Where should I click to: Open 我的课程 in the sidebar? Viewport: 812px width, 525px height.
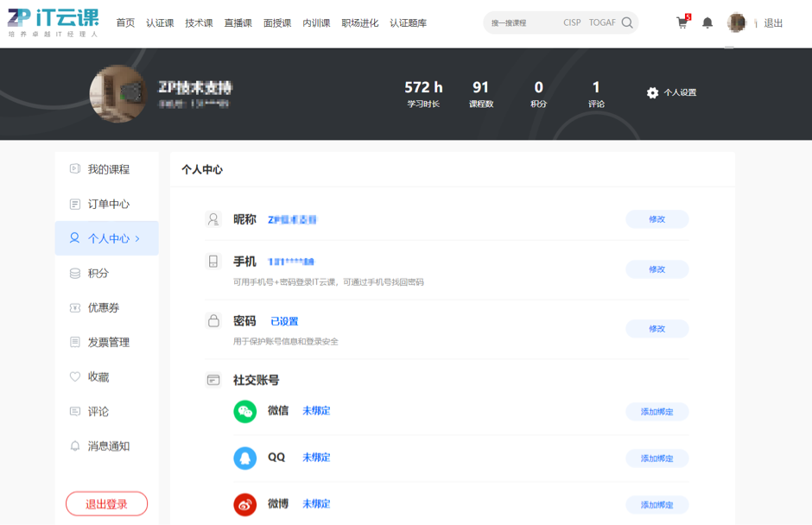(108, 169)
